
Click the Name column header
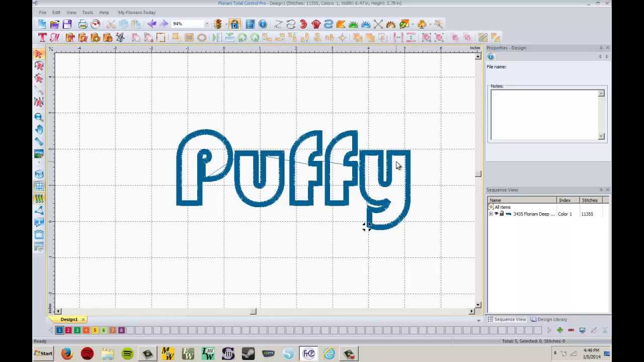pos(522,200)
